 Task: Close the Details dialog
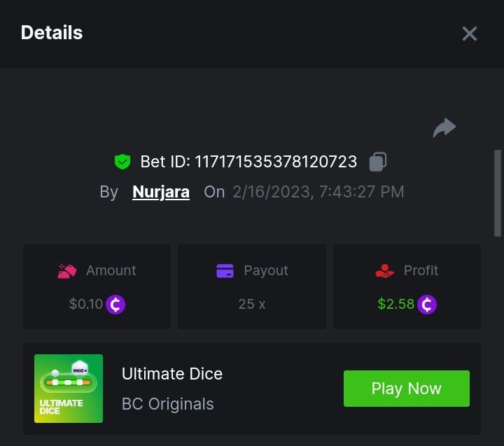coord(469,34)
